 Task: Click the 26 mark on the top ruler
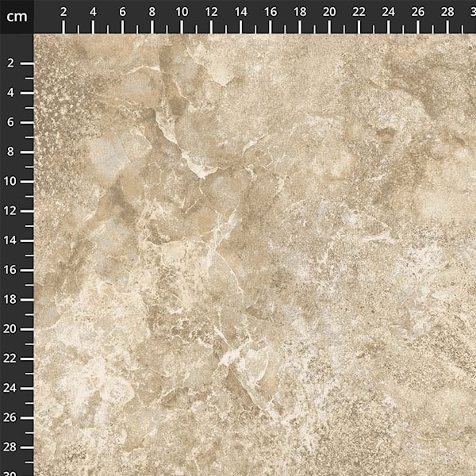coord(418,12)
